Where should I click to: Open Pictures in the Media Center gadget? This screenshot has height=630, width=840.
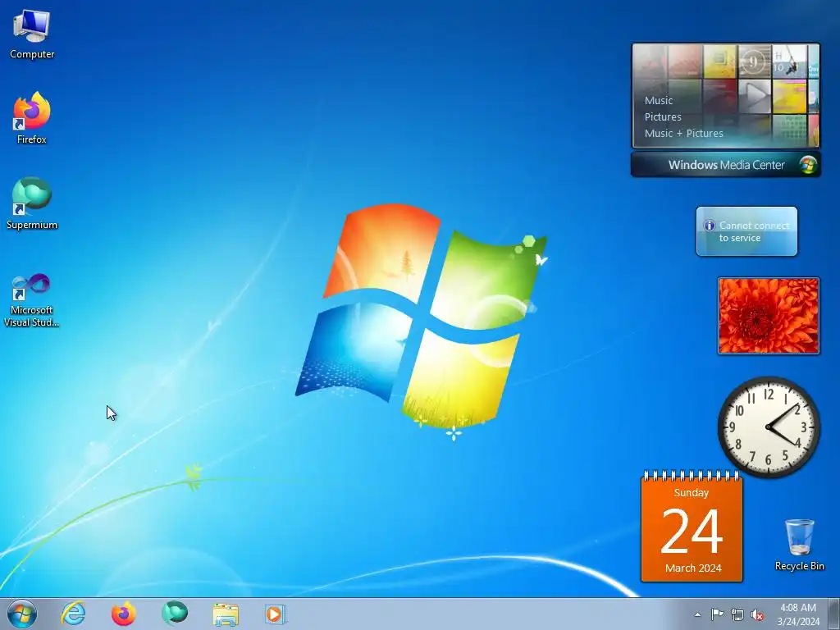tap(663, 116)
